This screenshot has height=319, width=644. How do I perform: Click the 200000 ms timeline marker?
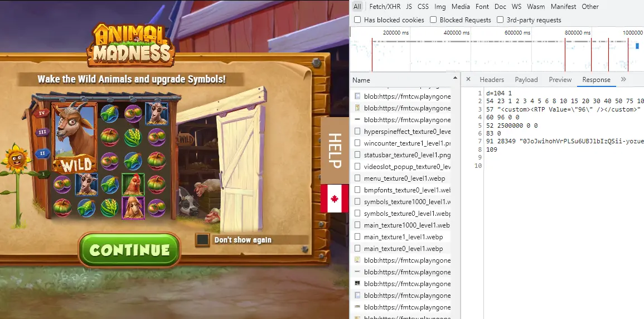(396, 32)
